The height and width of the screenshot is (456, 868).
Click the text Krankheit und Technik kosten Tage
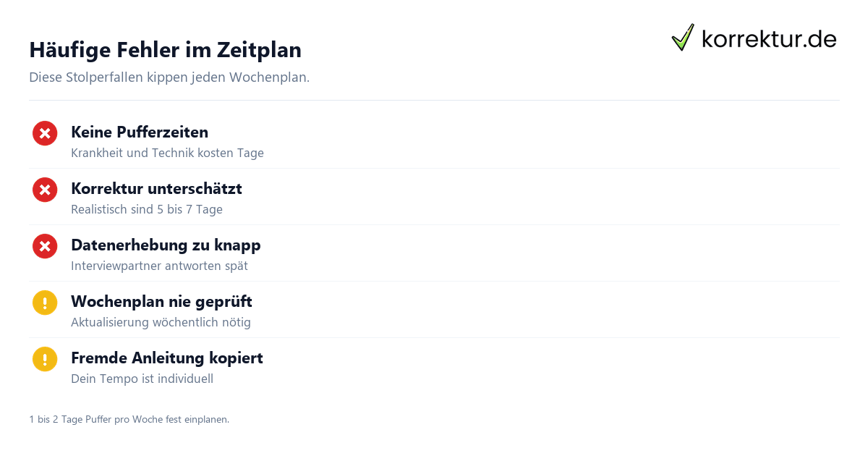coord(167,153)
